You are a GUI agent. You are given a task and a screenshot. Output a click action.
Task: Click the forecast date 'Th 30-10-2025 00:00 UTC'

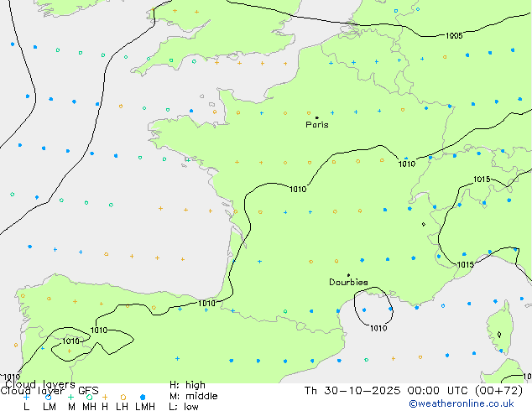coord(388,391)
